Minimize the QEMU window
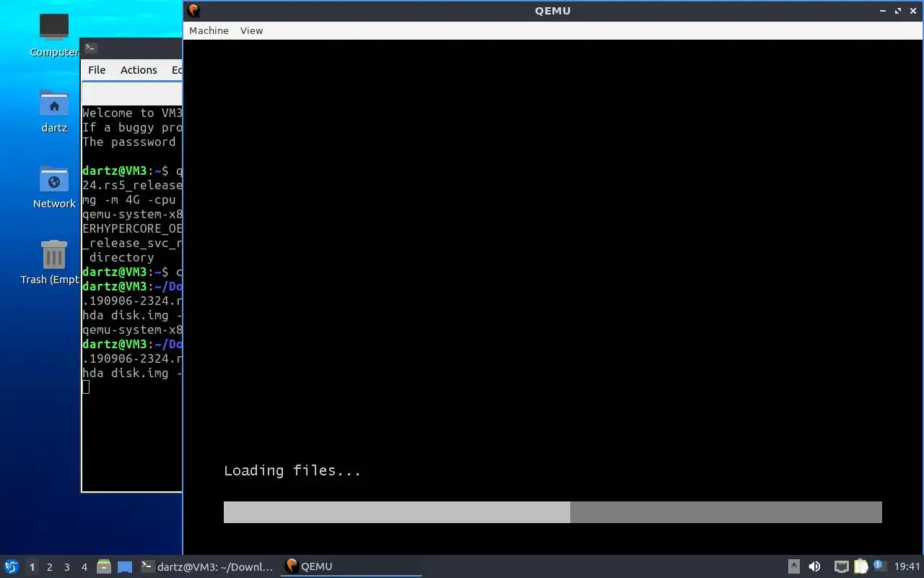 [883, 11]
